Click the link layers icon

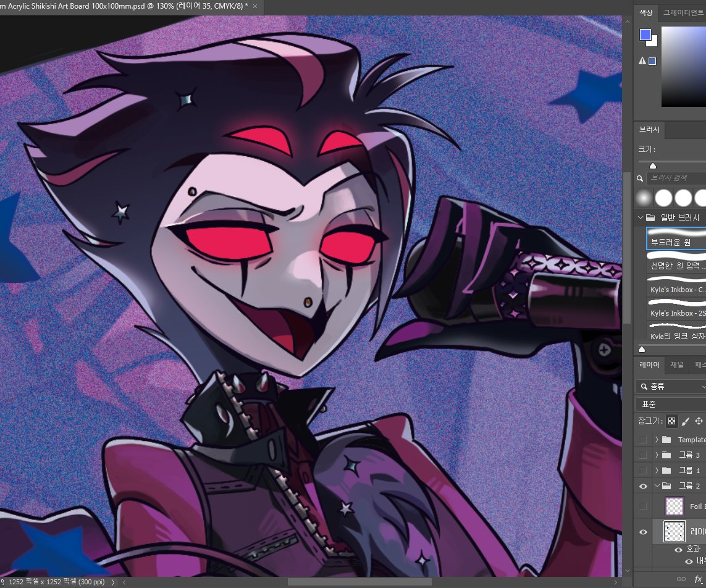click(681, 579)
